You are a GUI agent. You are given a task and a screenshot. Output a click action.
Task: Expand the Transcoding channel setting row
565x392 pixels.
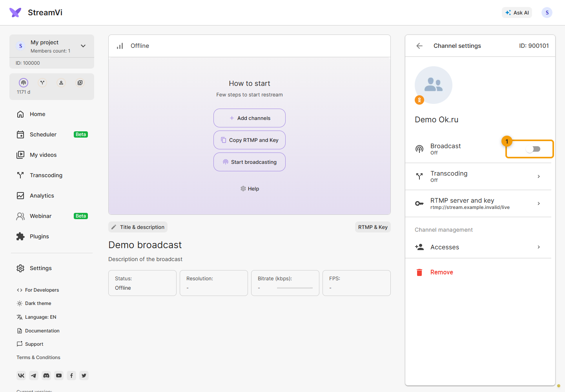click(x=478, y=176)
